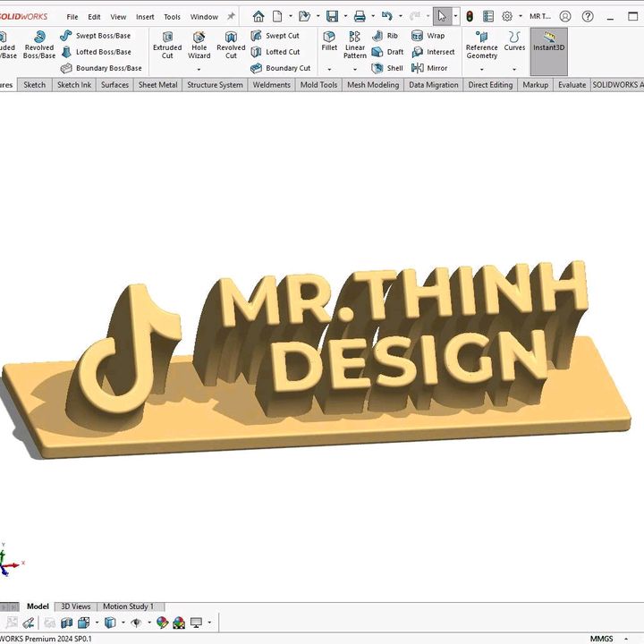Expand the Curves dropdown arrow
This screenshot has height=644, width=644.
[514, 70]
